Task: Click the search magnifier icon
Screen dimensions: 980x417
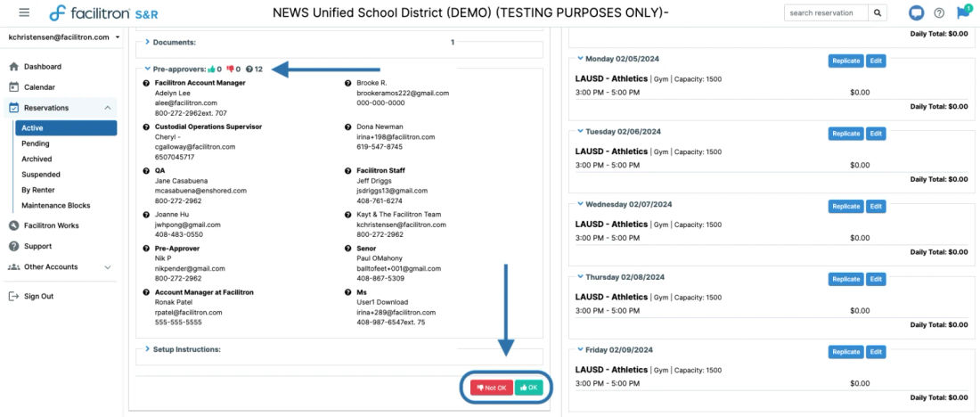Action: point(878,12)
